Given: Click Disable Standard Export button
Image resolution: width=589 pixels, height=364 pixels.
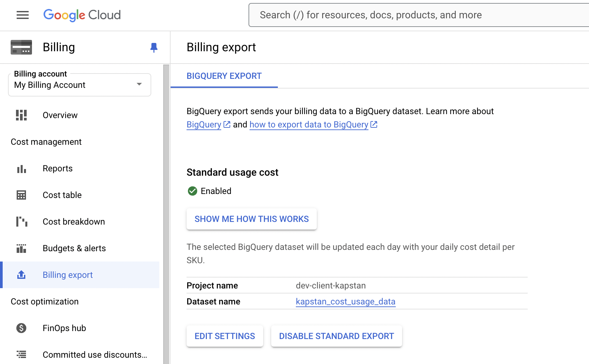Looking at the screenshot, I should pyautogui.click(x=336, y=336).
